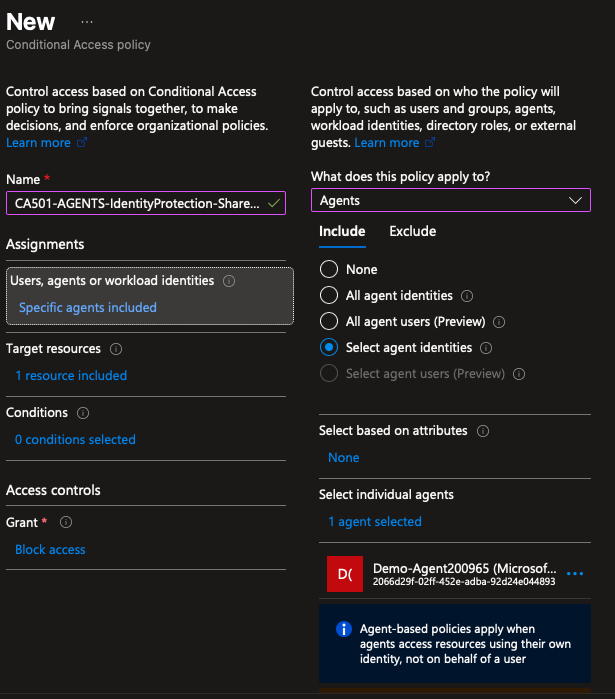Screen dimensions: 615x699
Task: Select All agent identities radio option
Action: click(x=329, y=295)
